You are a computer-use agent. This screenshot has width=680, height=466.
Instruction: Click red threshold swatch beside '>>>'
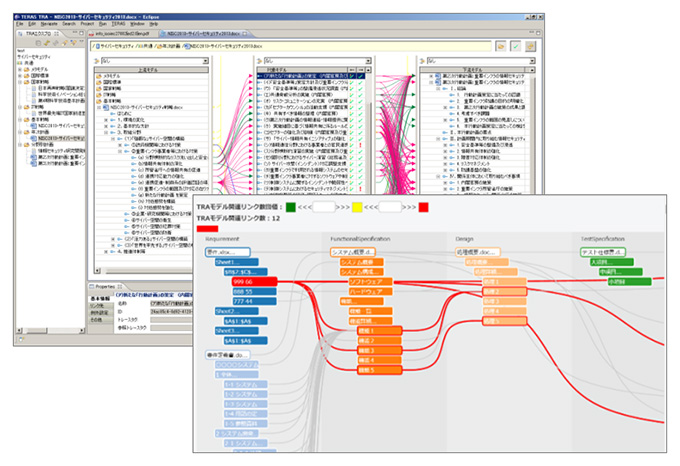tap(423, 207)
